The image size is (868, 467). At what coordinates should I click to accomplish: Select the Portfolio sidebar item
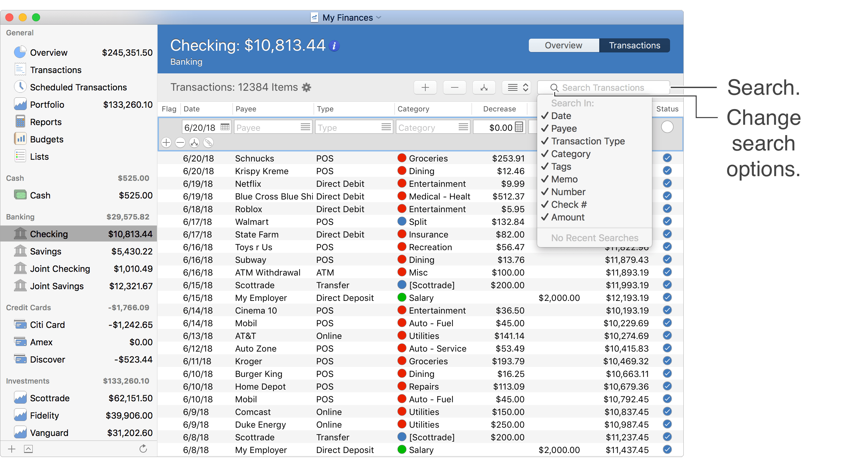click(47, 104)
